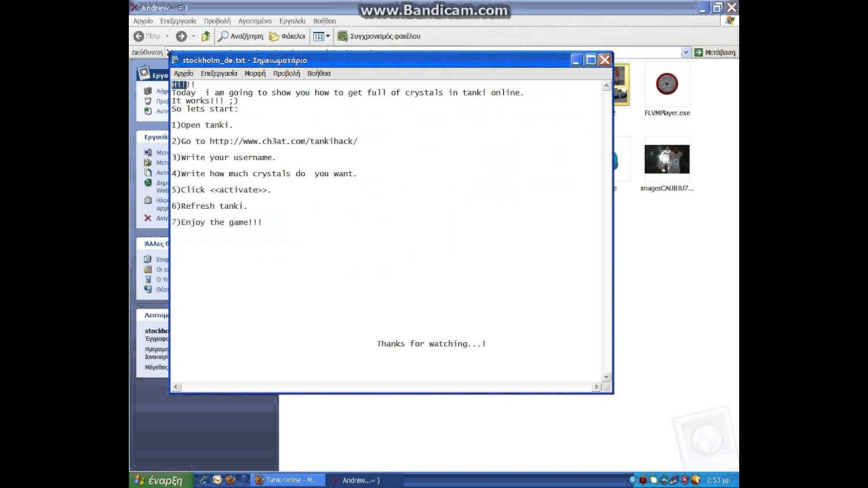This screenshot has height=488, width=868.
Task: Click the red record tray icon
Action: coord(644,481)
